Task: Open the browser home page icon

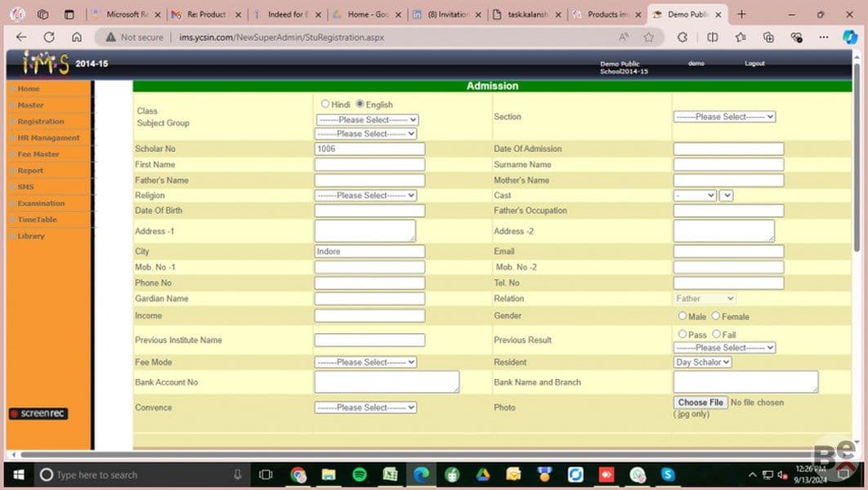Action: [x=76, y=37]
